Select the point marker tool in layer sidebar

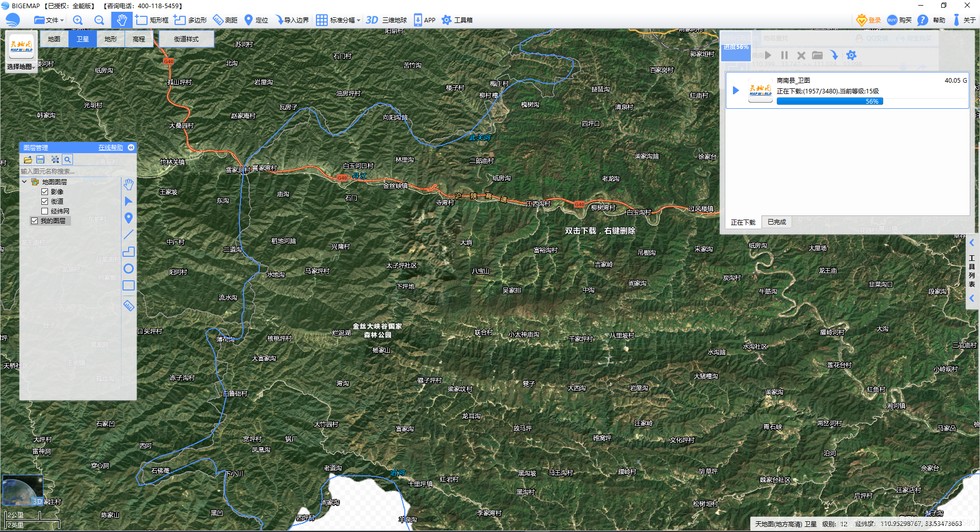(129, 218)
